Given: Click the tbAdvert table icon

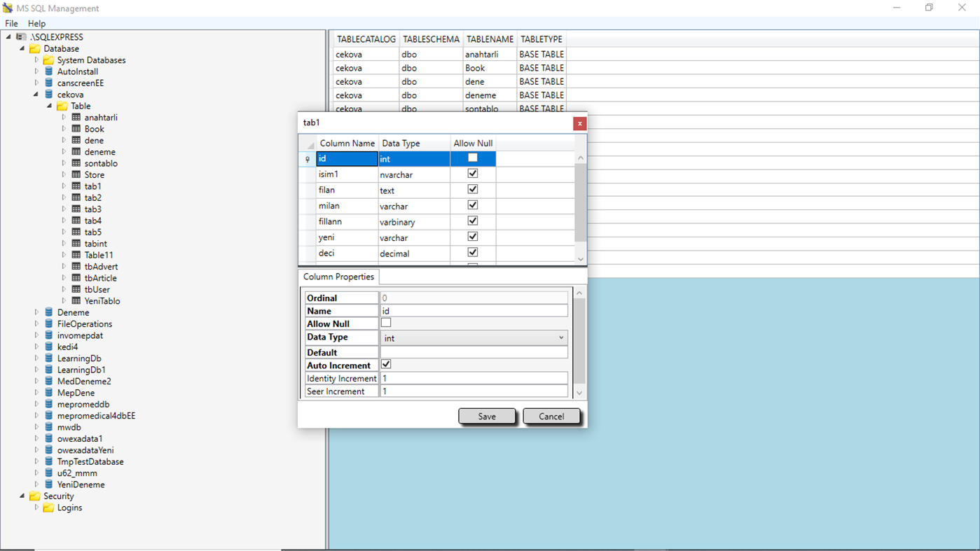Looking at the screenshot, I should click(x=76, y=266).
